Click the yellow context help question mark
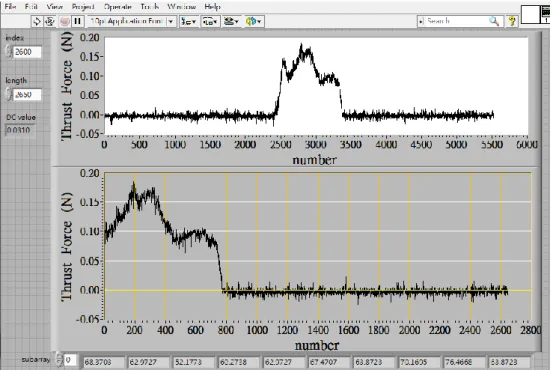Viewport: 553px width, 370px height. pyautogui.click(x=512, y=22)
